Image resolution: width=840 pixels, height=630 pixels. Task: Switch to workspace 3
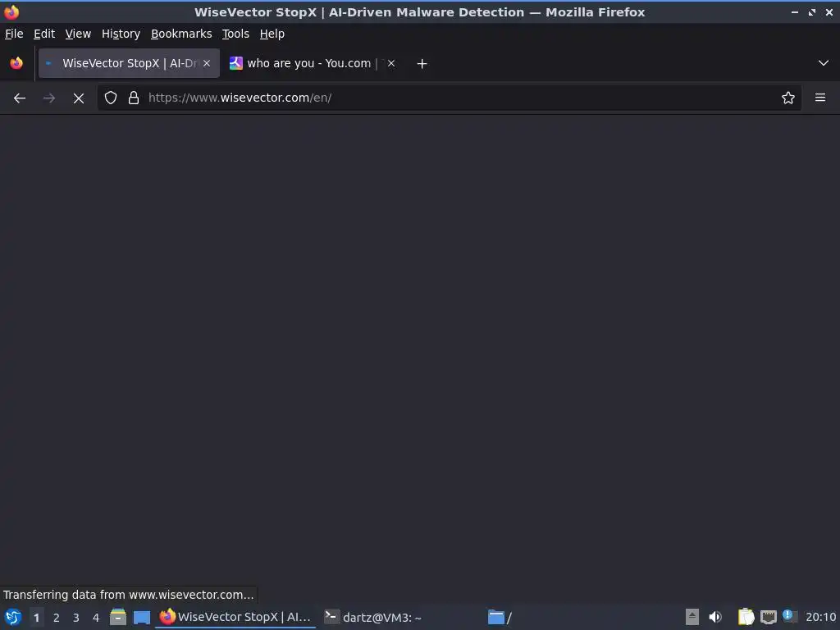(x=76, y=618)
